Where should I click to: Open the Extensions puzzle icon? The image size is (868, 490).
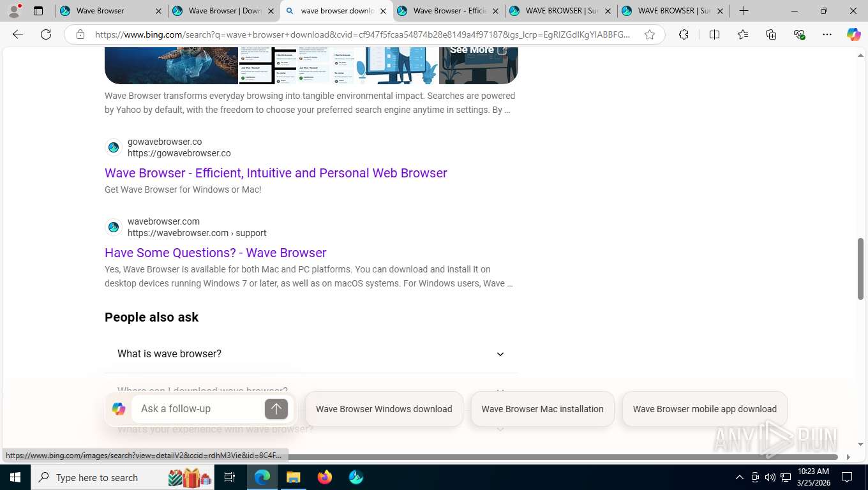point(684,34)
